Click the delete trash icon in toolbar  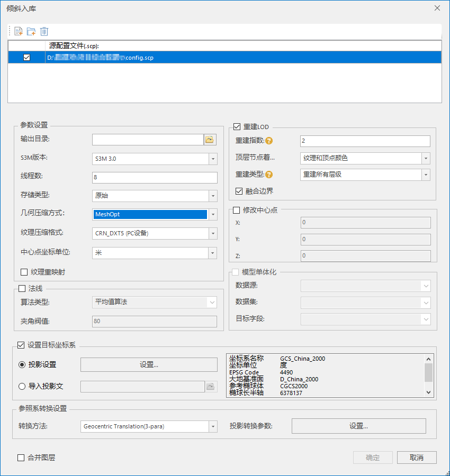44,31
